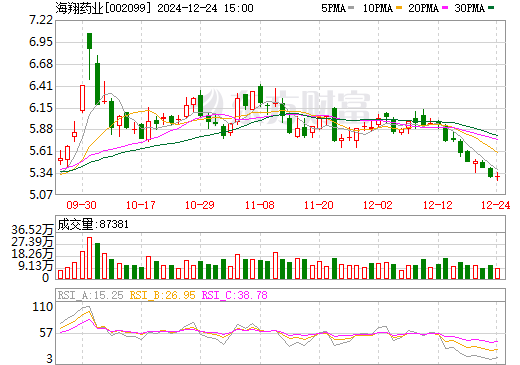Click the tallest red volume bar
This screenshot has width=520, height=365.
[89, 258]
